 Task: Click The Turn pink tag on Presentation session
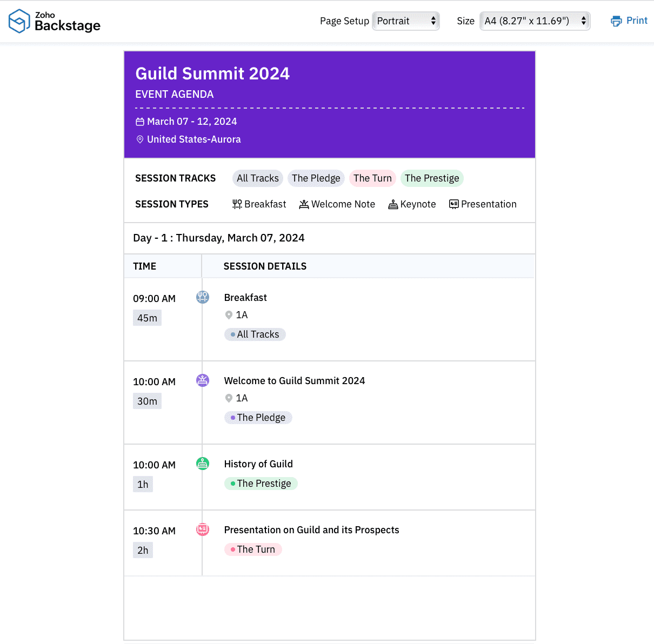point(253,549)
